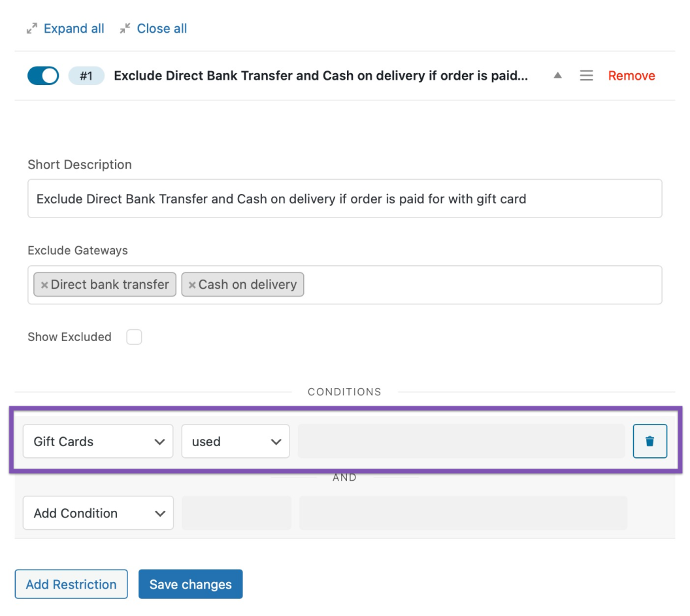The height and width of the screenshot is (616, 690).
Task: Delete the Gift Cards condition using trash icon
Action: click(x=649, y=441)
